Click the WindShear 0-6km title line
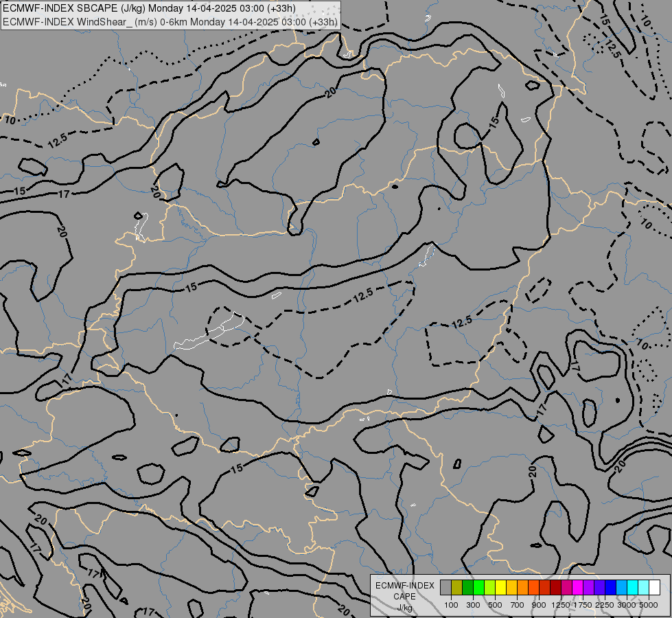The height and width of the screenshot is (618, 672). click(170, 22)
